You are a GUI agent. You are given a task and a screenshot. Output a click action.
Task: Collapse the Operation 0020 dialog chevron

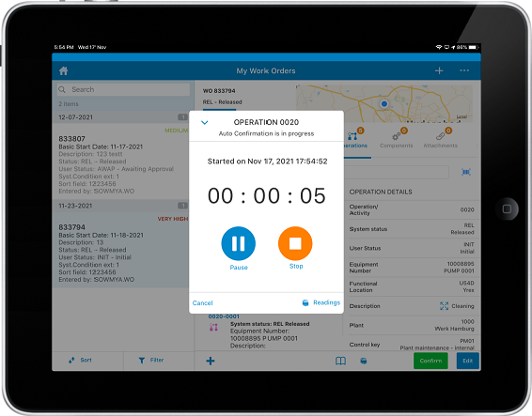[x=205, y=122]
